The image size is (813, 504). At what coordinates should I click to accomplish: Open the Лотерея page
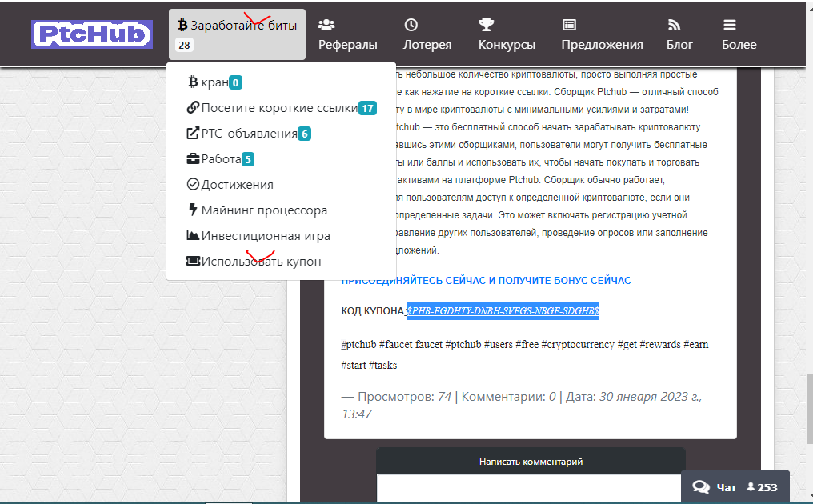pyautogui.click(x=427, y=34)
